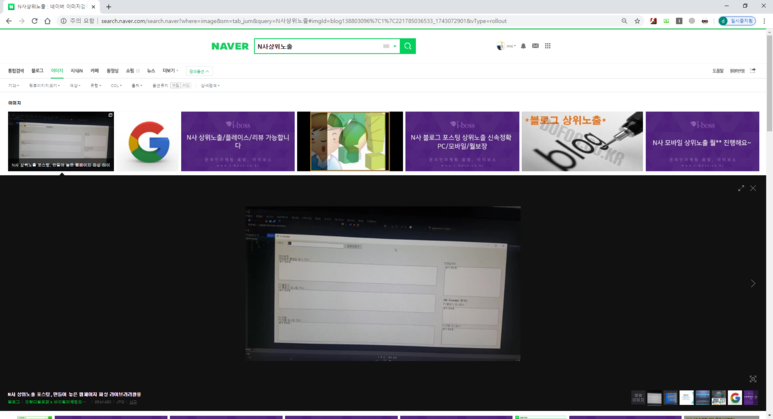
Task: Open a new browser tab
Action: click(108, 7)
